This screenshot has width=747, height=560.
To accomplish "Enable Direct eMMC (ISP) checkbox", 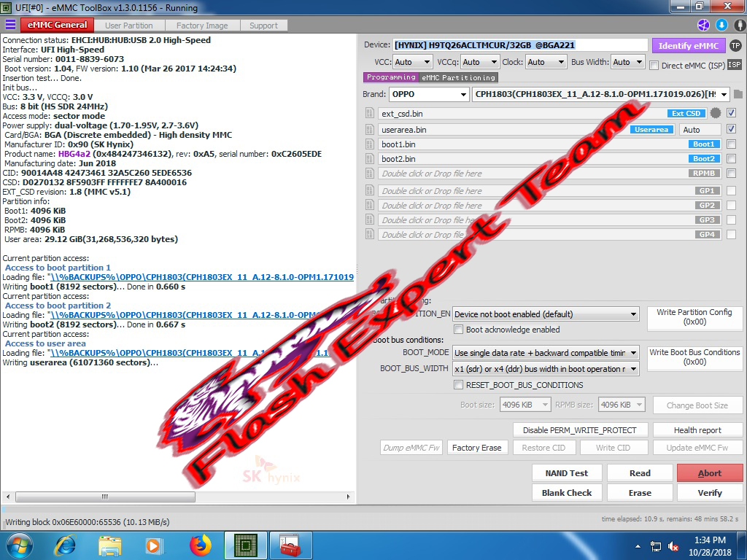I will [x=654, y=65].
